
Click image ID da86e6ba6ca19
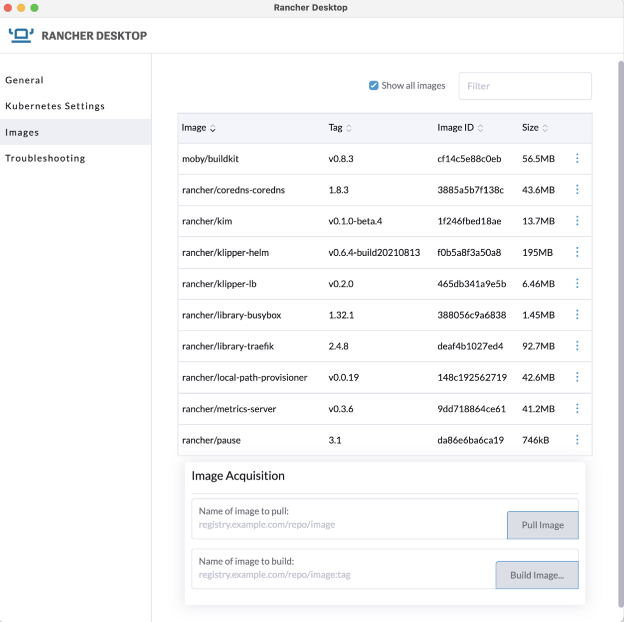pos(470,440)
